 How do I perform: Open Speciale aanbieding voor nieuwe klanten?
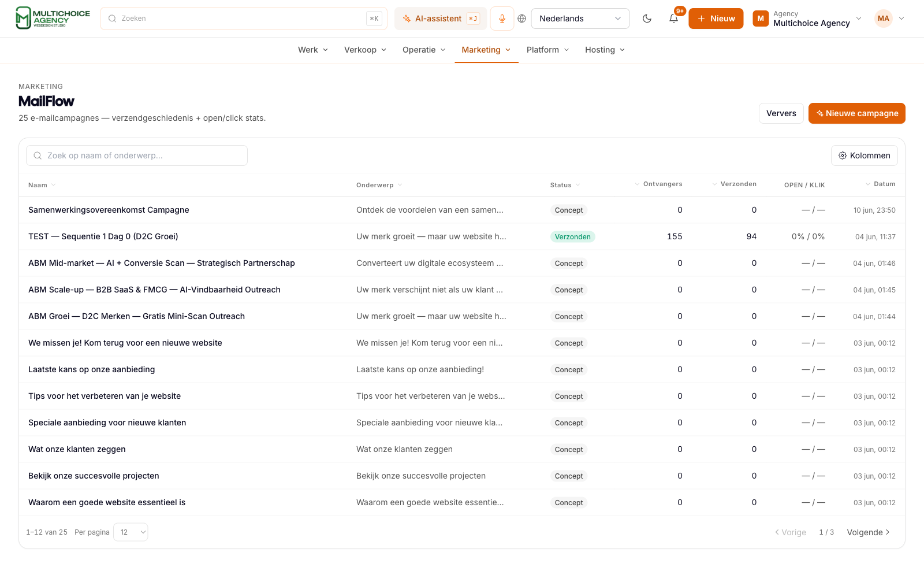[x=107, y=423]
